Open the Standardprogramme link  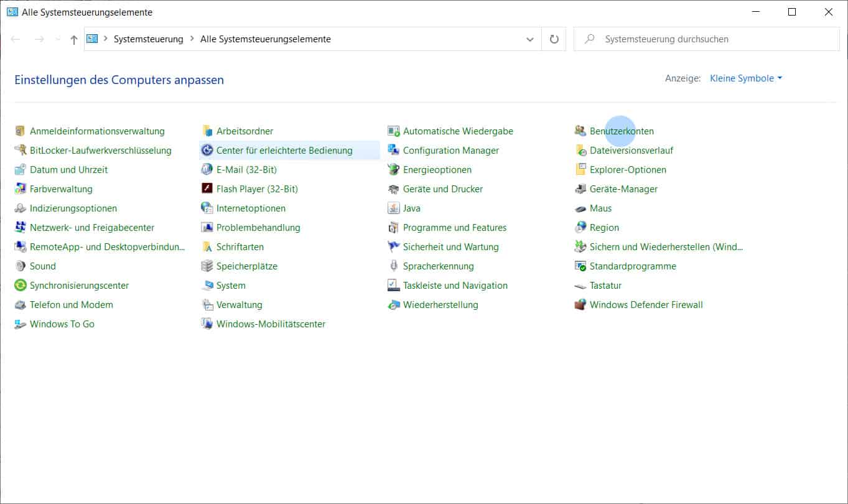[633, 266]
